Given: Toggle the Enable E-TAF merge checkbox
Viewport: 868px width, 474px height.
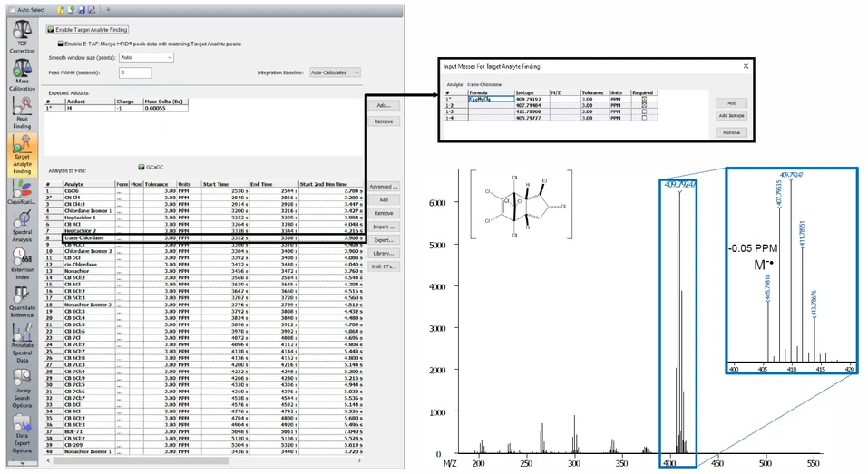Looking at the screenshot, I should pos(61,43).
